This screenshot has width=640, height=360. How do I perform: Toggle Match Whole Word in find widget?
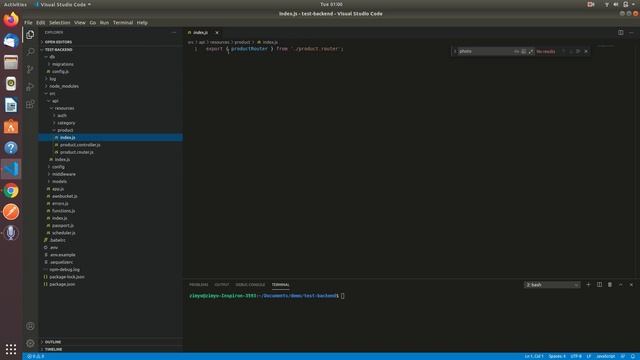click(x=524, y=51)
